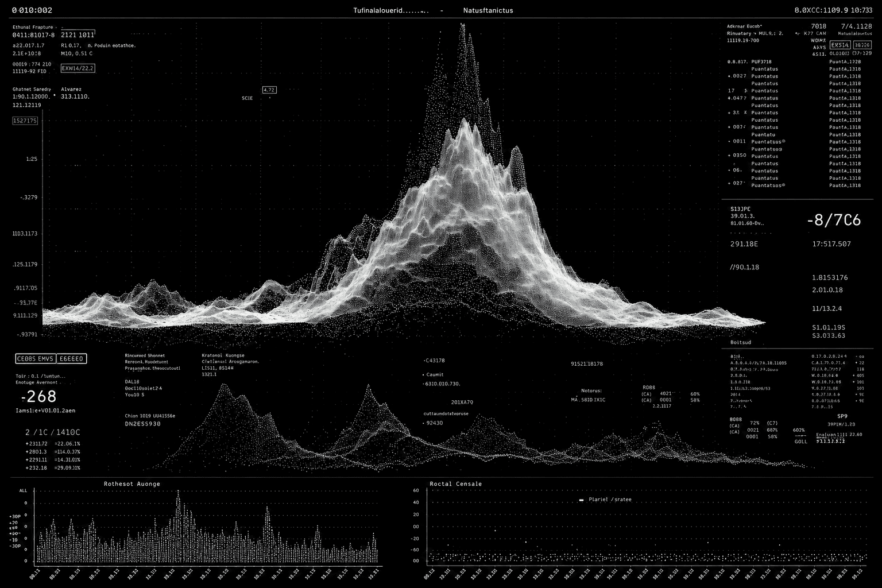Click the 201XA70 value
Viewport: 882px width, 588px height.
(x=462, y=402)
